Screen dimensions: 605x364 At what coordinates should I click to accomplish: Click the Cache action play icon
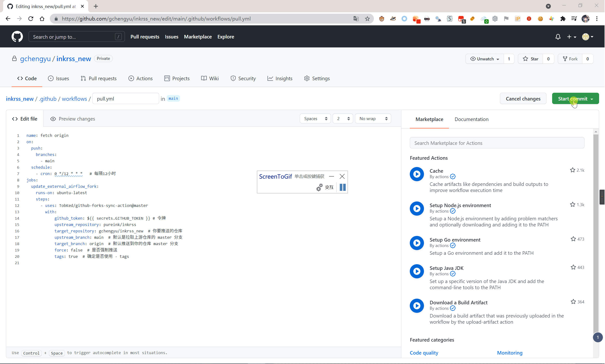pyautogui.click(x=416, y=174)
